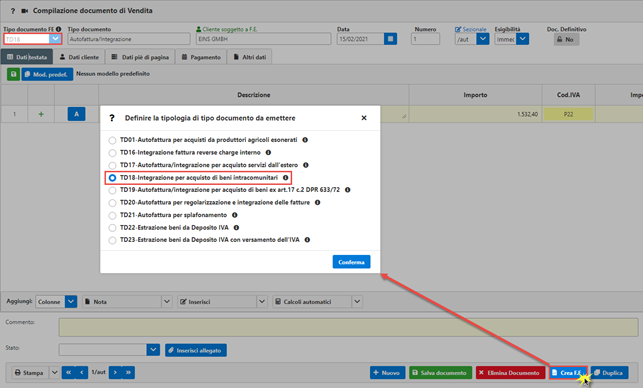Screen dimensions: 643x388
Task: Show info for TD23 versamento dell'IVA option
Action: pos(307,240)
